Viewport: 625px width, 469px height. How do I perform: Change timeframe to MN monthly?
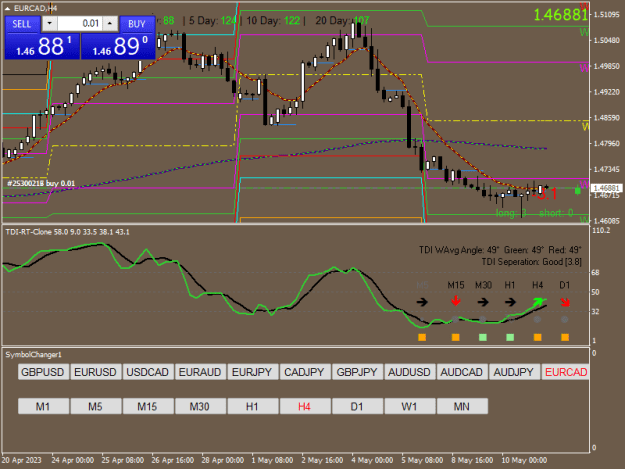pos(462,406)
